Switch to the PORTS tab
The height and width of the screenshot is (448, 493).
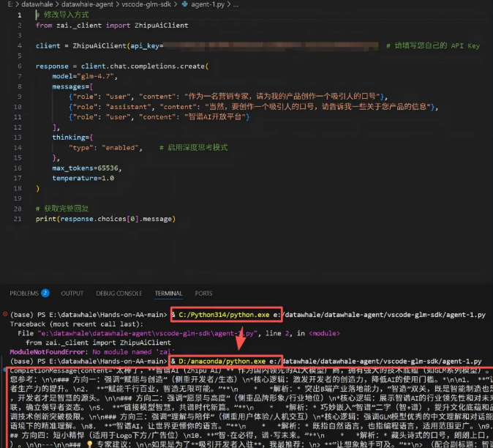(x=203, y=293)
